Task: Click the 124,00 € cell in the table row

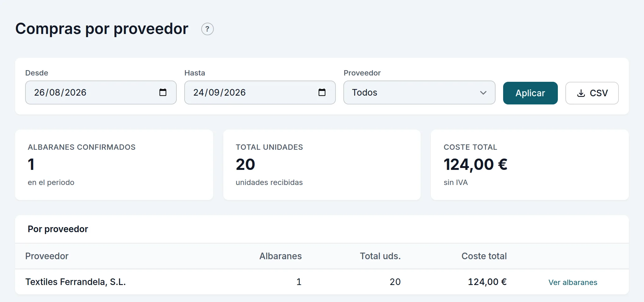Action: pos(487,282)
